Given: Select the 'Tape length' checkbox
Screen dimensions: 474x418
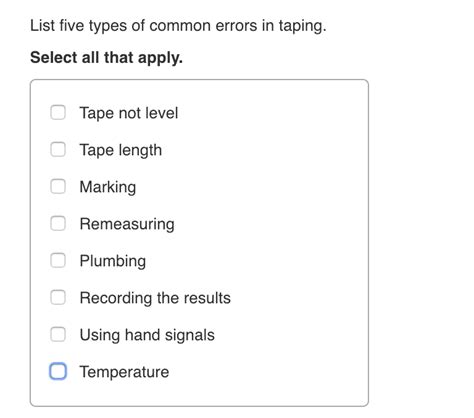Looking at the screenshot, I should pos(58,149).
